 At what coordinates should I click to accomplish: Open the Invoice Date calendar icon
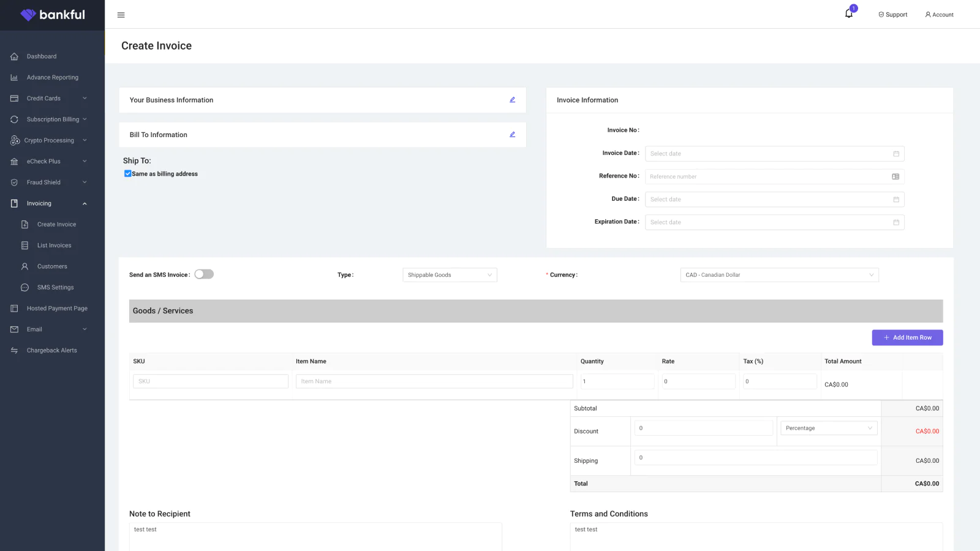pos(895,154)
